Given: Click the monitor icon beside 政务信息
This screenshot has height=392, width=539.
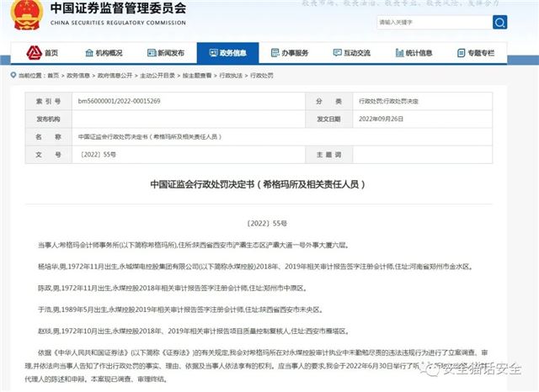Looking at the screenshot, I should coord(213,53).
